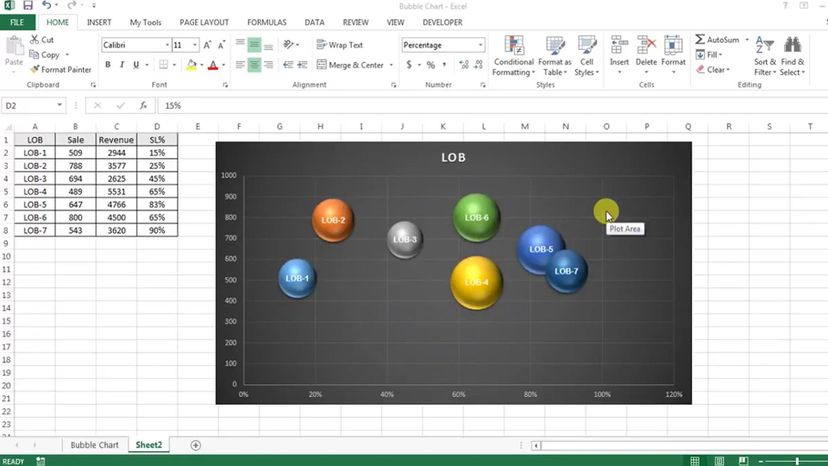Open Cell Styles gallery
The image size is (828, 466).
click(x=587, y=56)
